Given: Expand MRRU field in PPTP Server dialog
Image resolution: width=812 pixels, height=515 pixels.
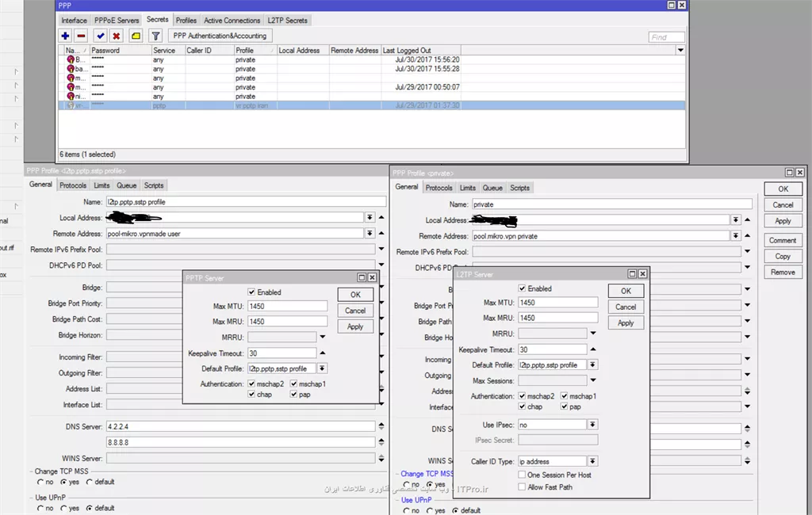Looking at the screenshot, I should click(322, 337).
